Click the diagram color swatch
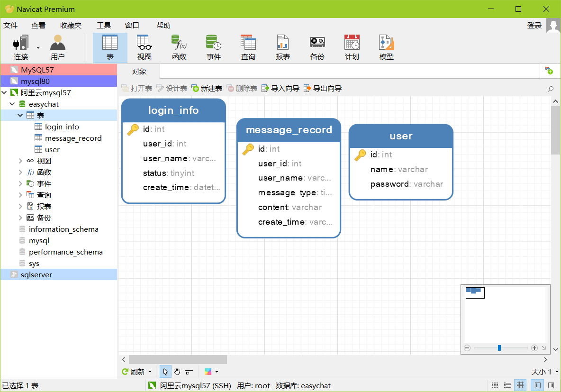 click(208, 372)
